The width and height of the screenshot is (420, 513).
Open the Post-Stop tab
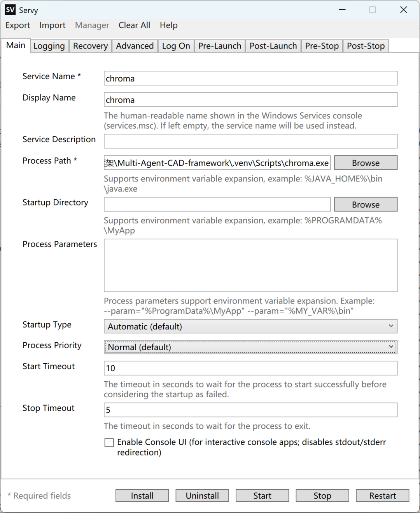point(366,46)
